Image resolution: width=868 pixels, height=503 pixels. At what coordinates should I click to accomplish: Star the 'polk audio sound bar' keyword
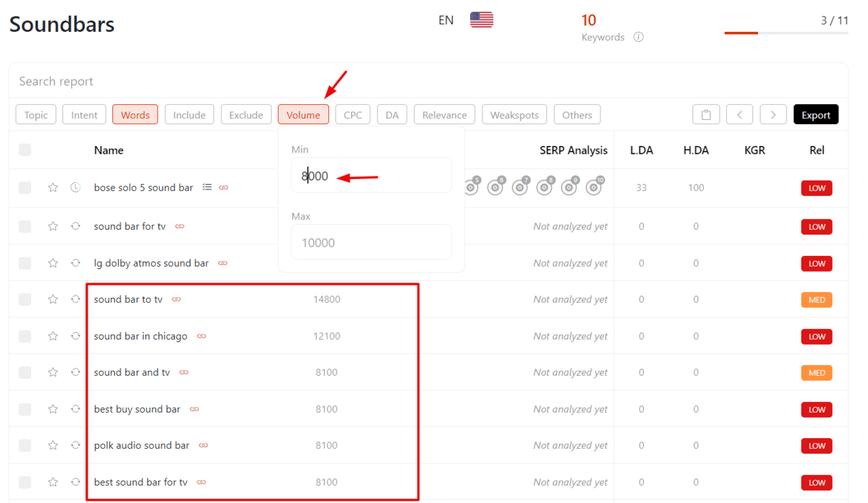(53, 445)
